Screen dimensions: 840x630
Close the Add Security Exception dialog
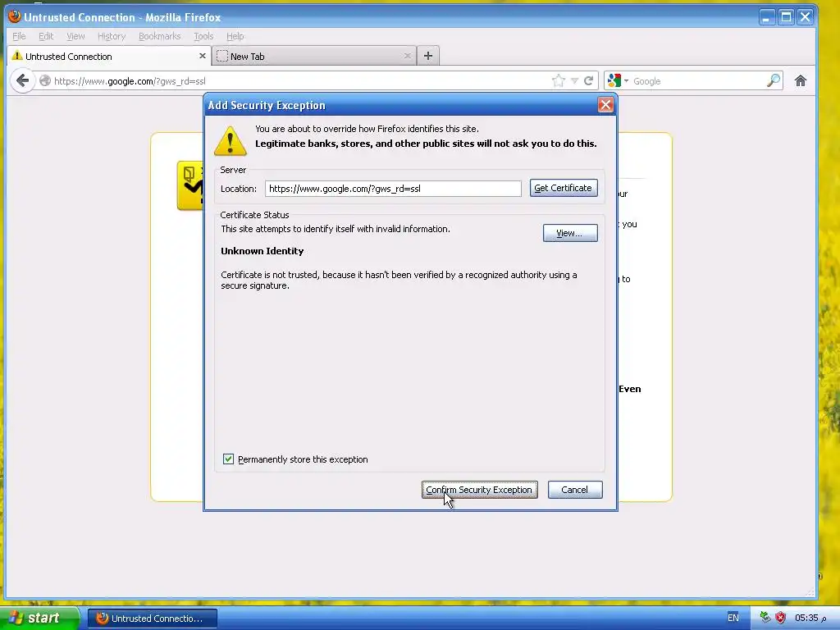tap(605, 105)
